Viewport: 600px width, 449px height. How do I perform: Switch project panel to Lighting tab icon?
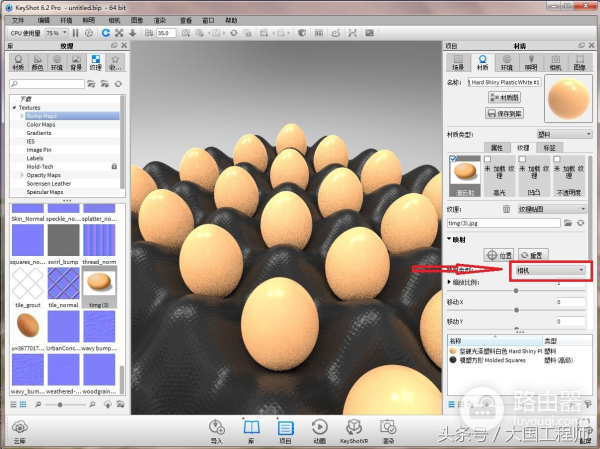click(x=531, y=62)
